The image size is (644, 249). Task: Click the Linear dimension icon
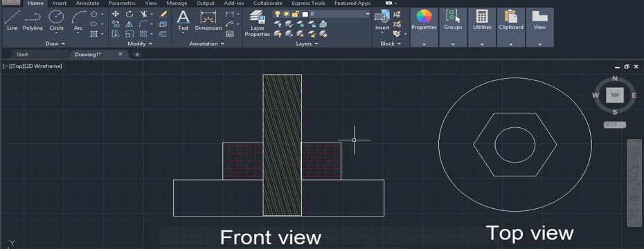click(x=230, y=14)
